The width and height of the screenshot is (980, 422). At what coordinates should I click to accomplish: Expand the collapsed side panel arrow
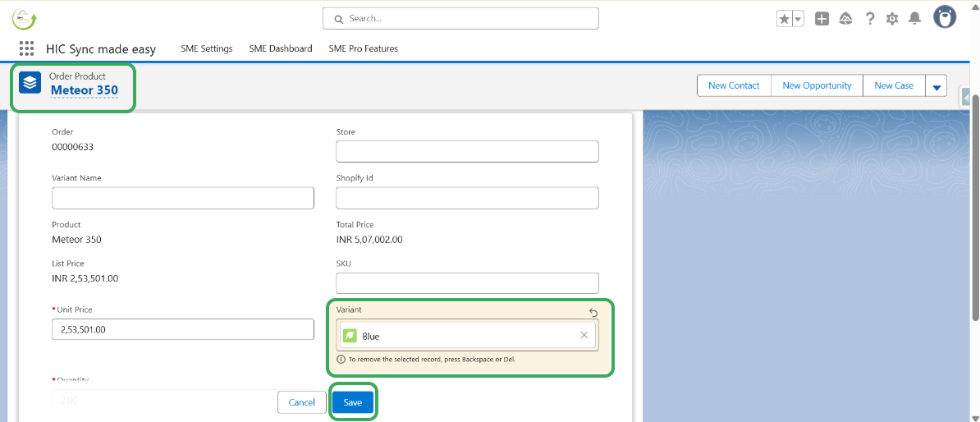click(966, 99)
